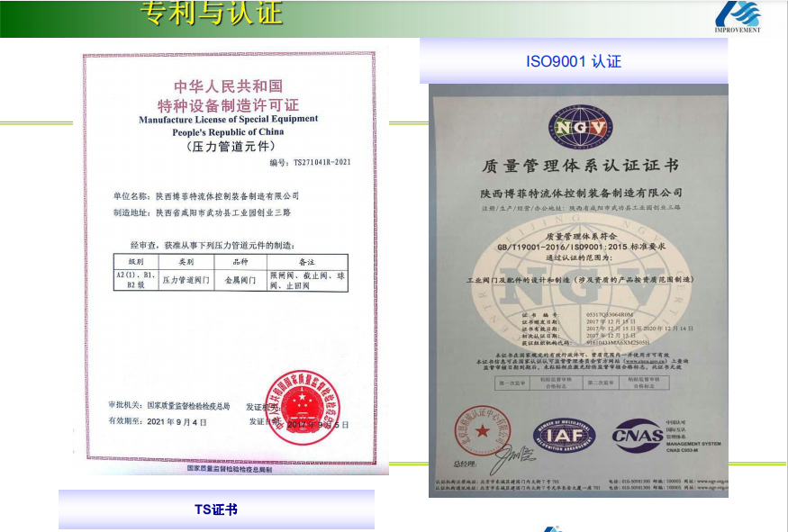This screenshot has height=532, width=788.
Task: Select the line 质量管理体系符合
Action: [581, 236]
